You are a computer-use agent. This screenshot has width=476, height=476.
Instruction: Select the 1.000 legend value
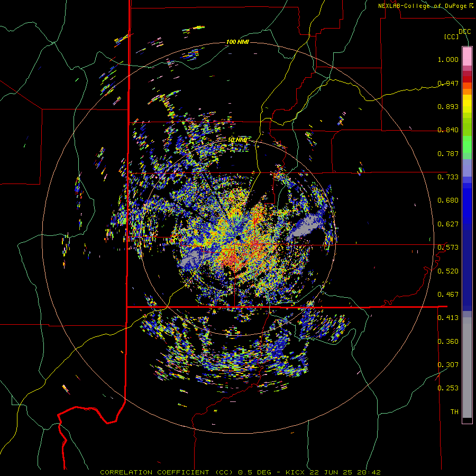tap(448, 59)
